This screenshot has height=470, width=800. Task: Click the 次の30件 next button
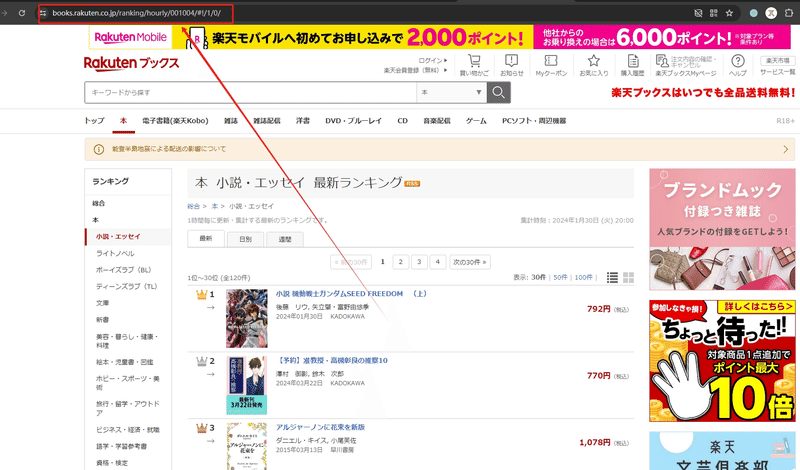(x=469, y=262)
